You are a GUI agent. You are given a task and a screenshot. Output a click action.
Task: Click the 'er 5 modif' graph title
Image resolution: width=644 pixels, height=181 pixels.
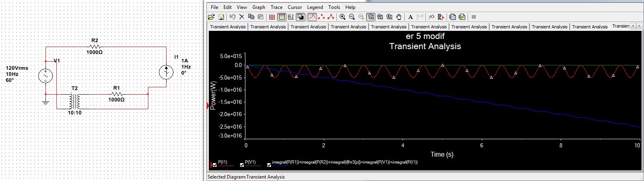tap(425, 36)
